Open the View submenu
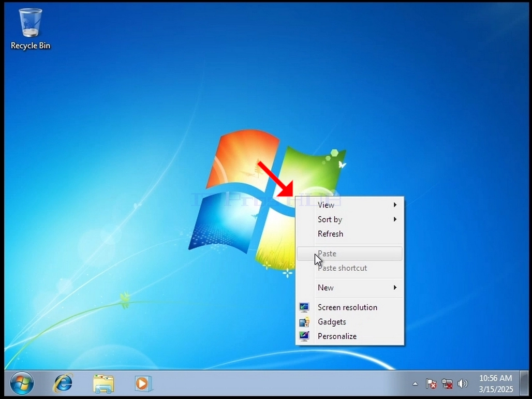 (x=349, y=205)
